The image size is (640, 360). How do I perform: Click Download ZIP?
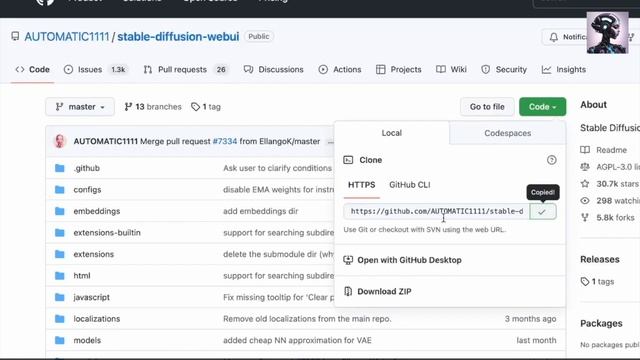pos(384,291)
